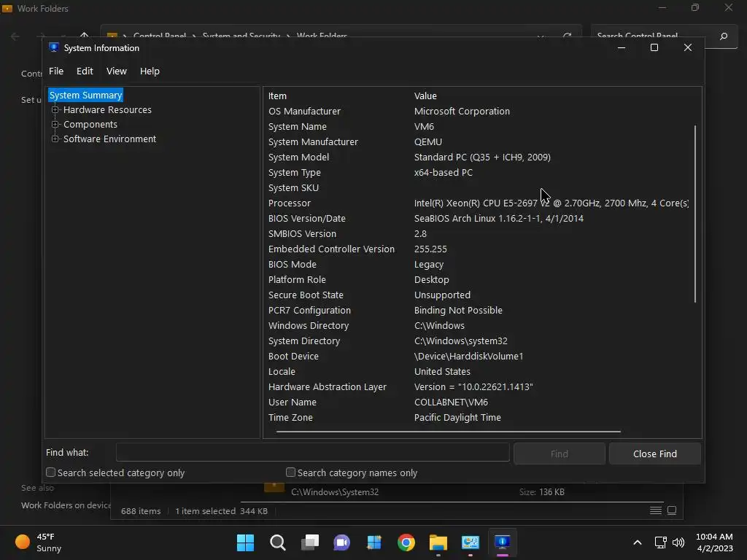Open the Widgets/Store icon on taskbar

point(374,542)
